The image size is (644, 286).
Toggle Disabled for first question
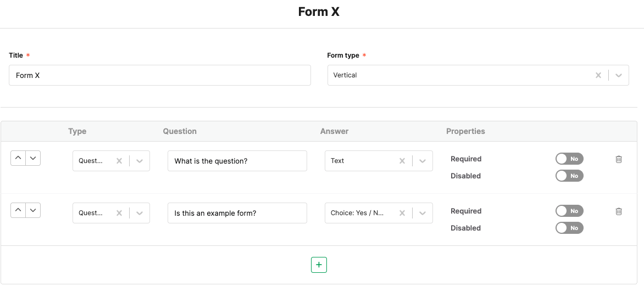pyautogui.click(x=569, y=176)
